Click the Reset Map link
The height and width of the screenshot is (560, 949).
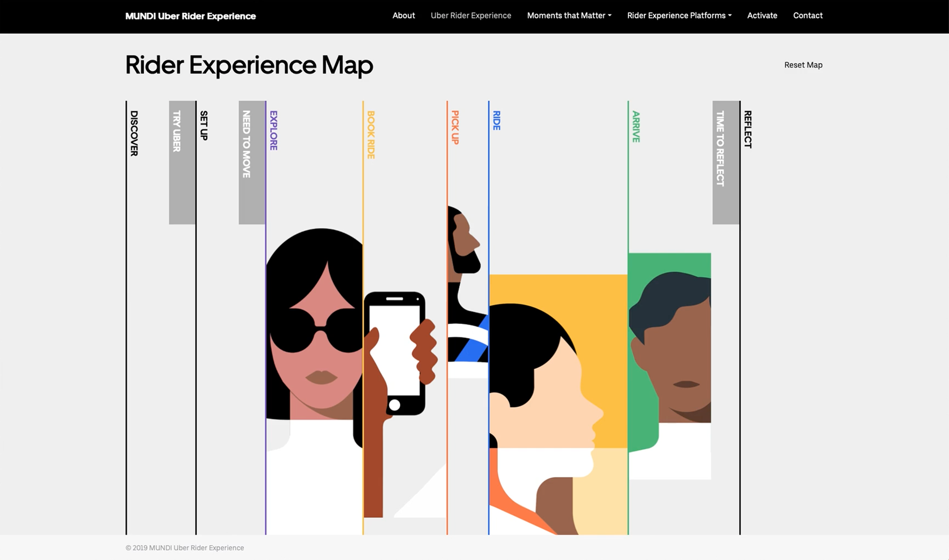tap(803, 65)
